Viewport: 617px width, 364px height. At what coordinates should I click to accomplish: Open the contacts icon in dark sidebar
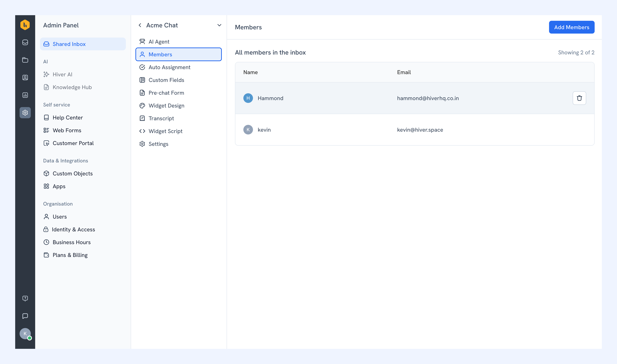[x=25, y=78]
